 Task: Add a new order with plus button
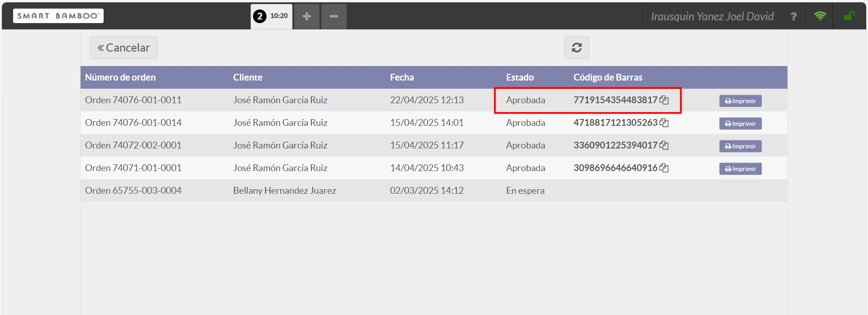tap(306, 16)
